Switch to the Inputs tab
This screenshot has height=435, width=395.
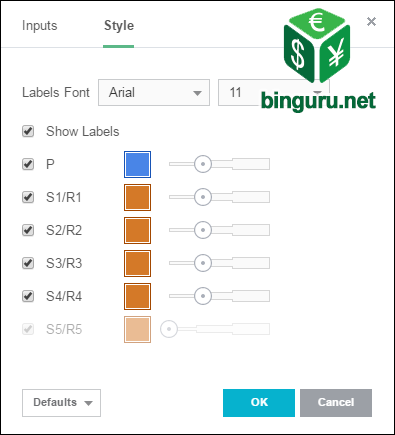pyautogui.click(x=39, y=26)
